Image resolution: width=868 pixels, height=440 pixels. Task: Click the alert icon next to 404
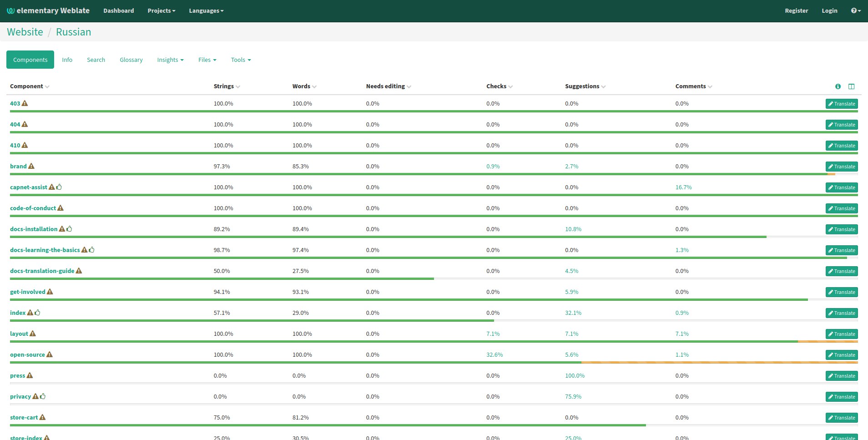25,124
